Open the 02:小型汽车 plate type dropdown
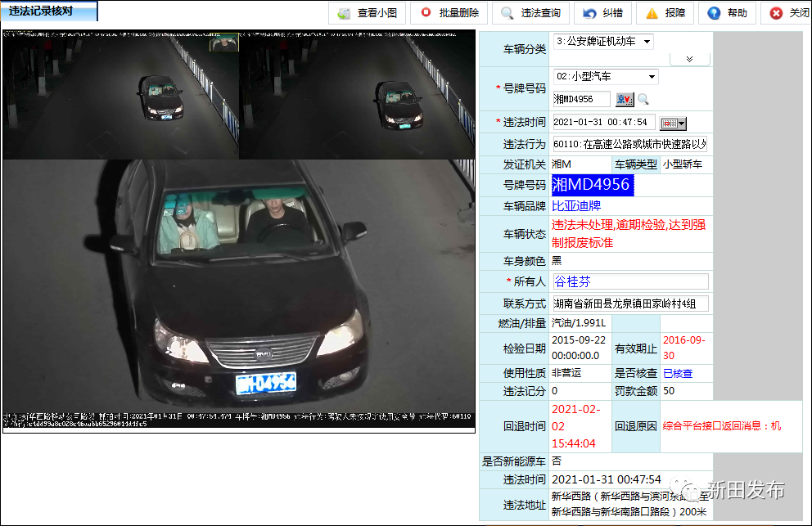Screen dimensions: 812x526 (x=606, y=77)
